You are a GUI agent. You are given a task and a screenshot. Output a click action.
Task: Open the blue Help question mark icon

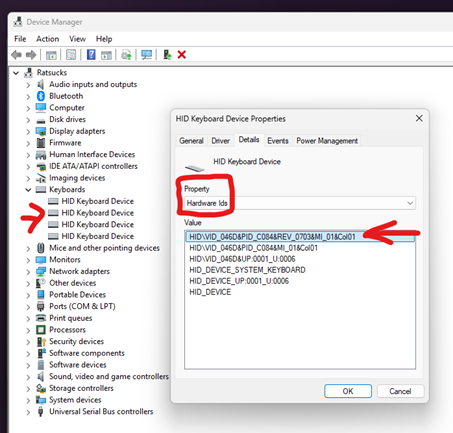[91, 55]
